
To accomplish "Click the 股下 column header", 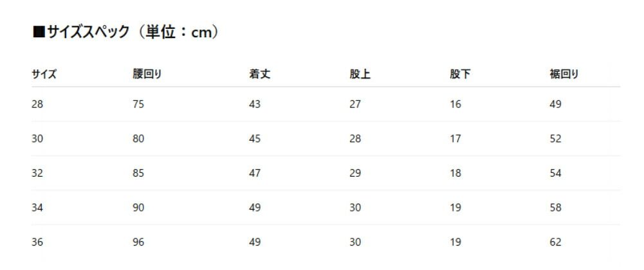I will (x=460, y=74).
